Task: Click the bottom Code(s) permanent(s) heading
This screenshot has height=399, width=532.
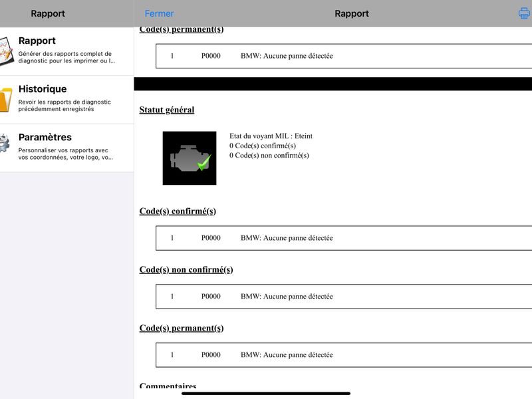Action: [181, 328]
